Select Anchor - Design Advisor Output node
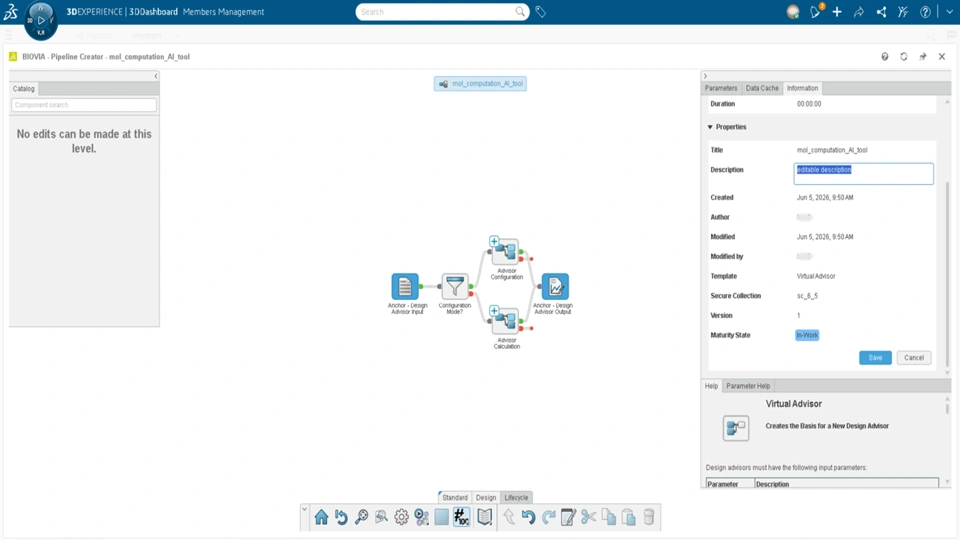960x540 pixels. pos(555,287)
